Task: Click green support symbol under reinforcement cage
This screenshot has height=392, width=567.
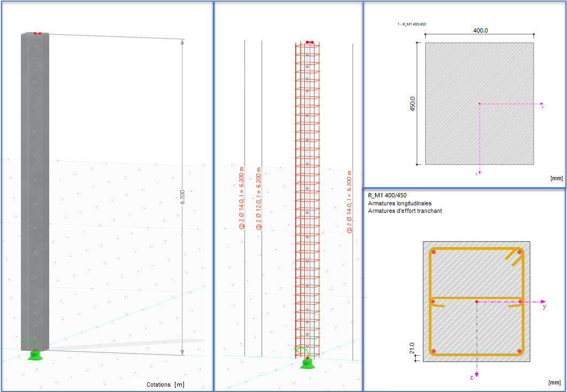Action: tap(308, 364)
